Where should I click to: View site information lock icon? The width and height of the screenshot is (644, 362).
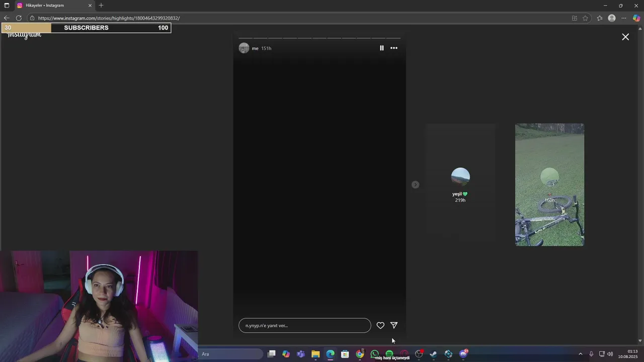pos(32,18)
